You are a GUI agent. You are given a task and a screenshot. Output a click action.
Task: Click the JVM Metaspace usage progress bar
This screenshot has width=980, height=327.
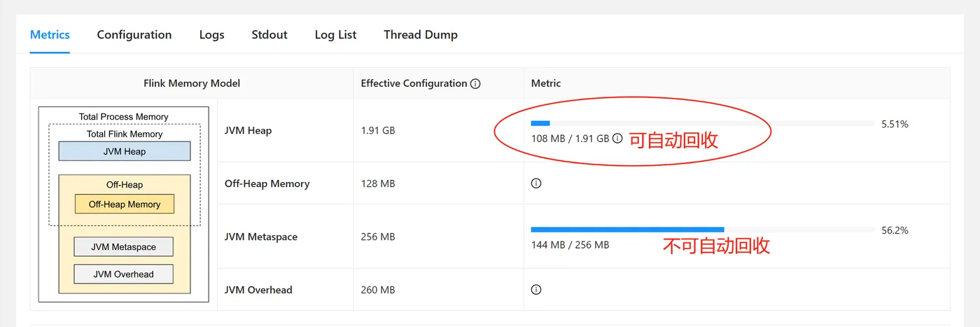(702, 230)
